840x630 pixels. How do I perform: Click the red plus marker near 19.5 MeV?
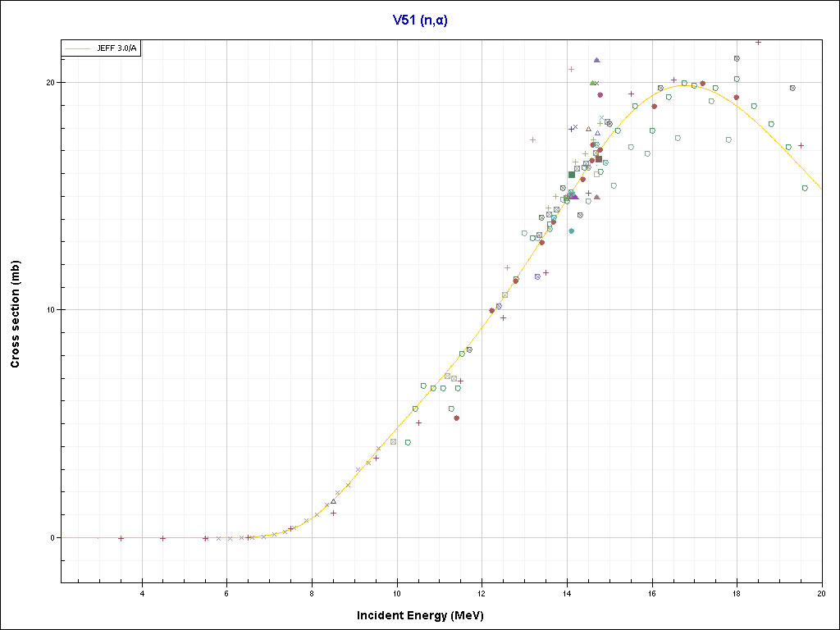(x=801, y=146)
